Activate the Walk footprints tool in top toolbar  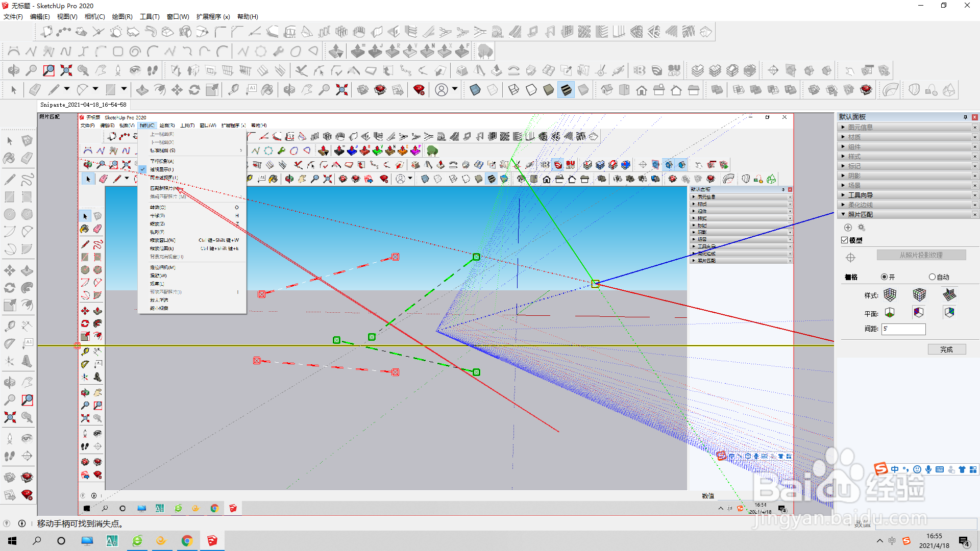pyautogui.click(x=152, y=70)
